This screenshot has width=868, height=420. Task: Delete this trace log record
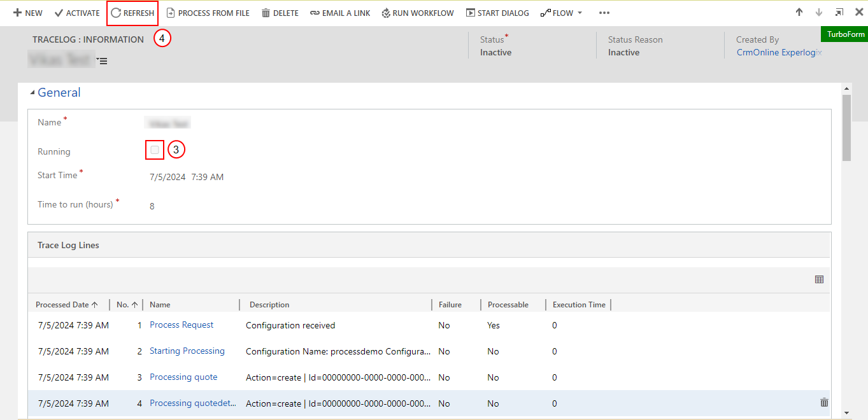280,13
